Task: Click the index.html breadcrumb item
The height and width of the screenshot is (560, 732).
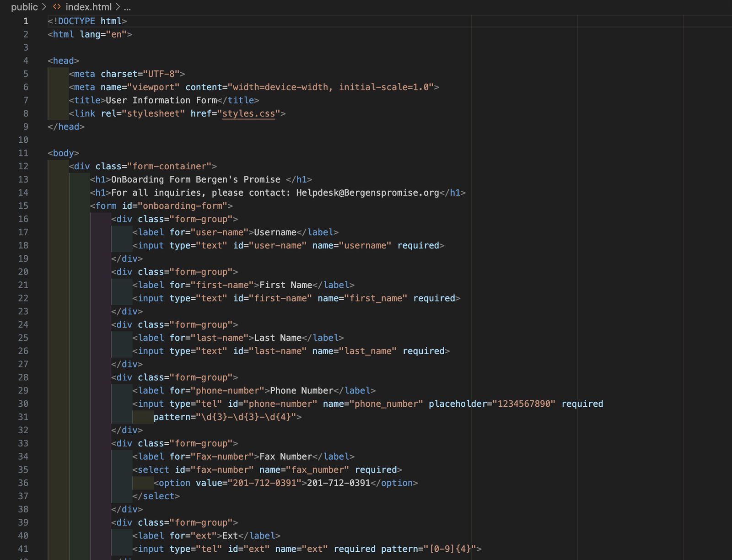Action: click(x=88, y=7)
